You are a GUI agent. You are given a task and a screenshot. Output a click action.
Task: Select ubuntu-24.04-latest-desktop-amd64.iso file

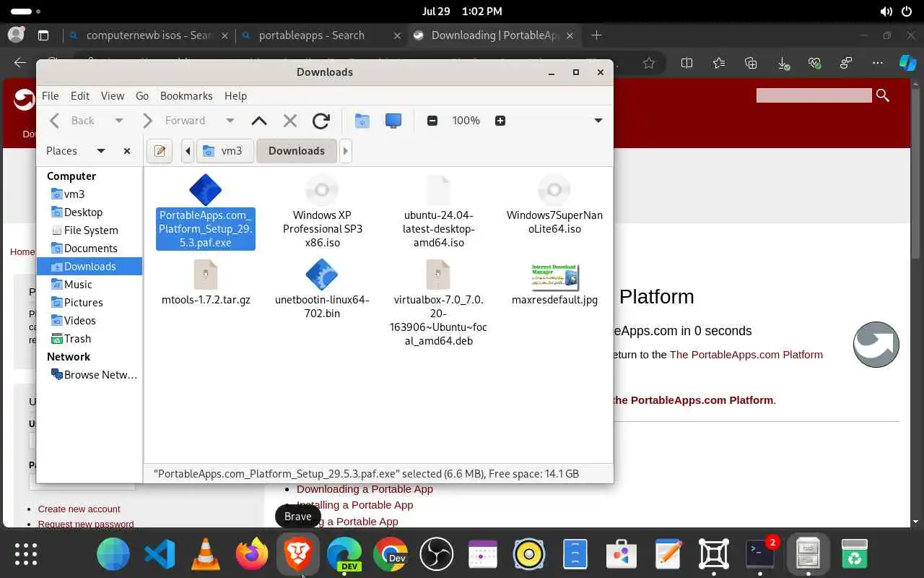tap(438, 212)
